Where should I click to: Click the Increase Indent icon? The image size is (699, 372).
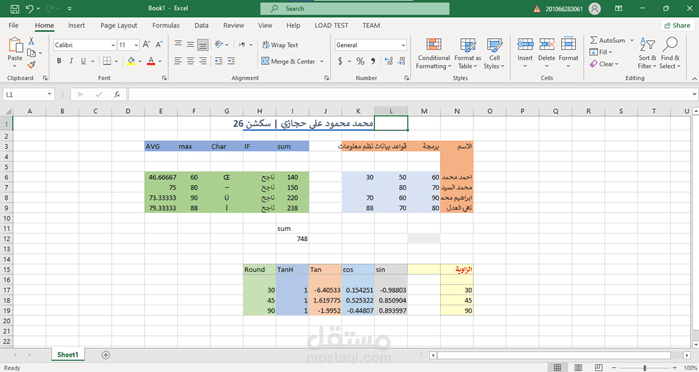click(231, 61)
